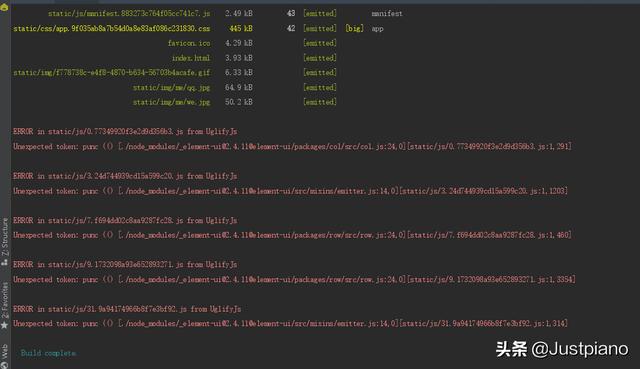Click the index.html file name

[191, 58]
